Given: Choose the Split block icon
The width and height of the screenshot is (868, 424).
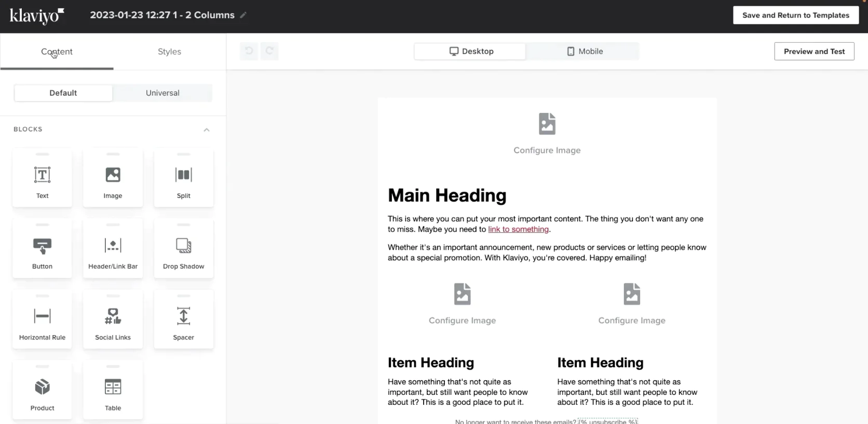Looking at the screenshot, I should tap(183, 175).
